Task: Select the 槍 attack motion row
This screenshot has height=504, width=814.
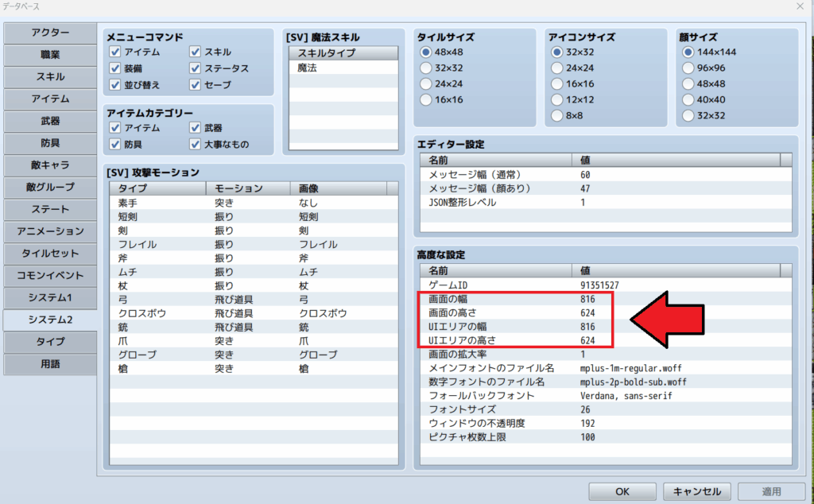Action: click(254, 369)
